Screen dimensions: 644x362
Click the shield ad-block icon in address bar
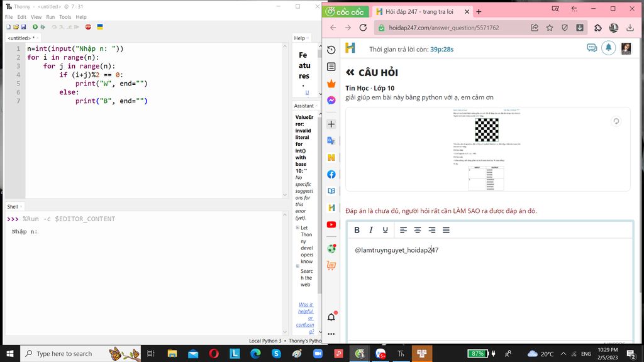pos(565,28)
